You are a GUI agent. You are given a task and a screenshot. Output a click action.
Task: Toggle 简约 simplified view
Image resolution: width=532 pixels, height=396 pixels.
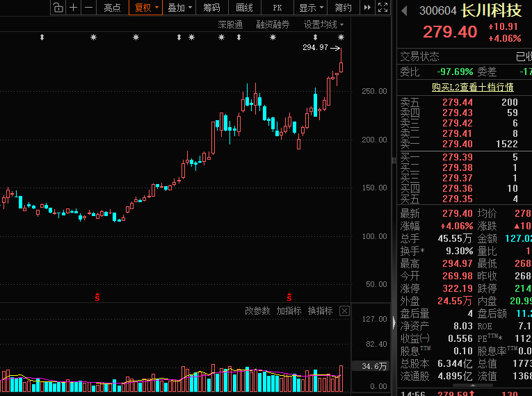tap(344, 8)
